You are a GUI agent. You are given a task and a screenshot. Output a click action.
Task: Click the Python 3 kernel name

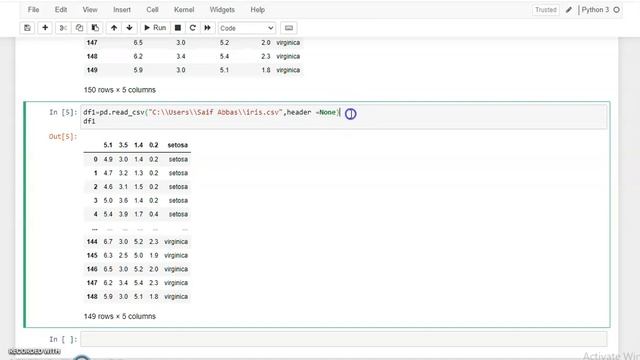tap(595, 10)
